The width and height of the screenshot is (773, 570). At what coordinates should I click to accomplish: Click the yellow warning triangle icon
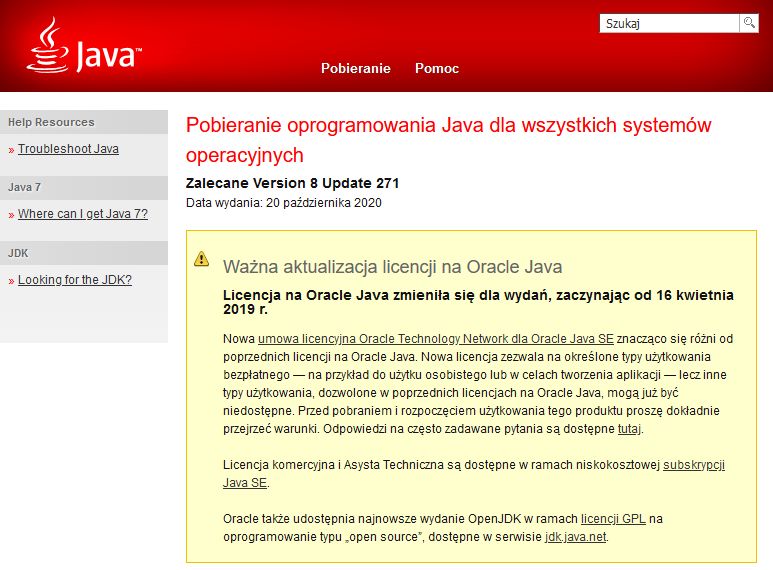[201, 258]
